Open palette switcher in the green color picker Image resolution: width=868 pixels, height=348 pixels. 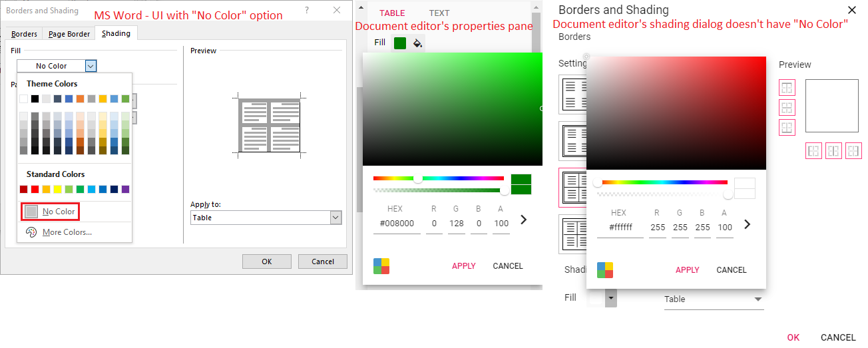pos(381,266)
